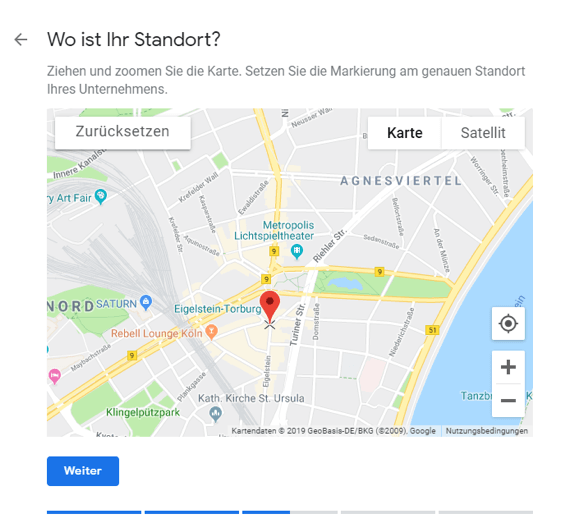This screenshot has width=583, height=527.
Task: Select the Metropolis Lichtspieltheater cinema icon
Action: click(x=296, y=252)
